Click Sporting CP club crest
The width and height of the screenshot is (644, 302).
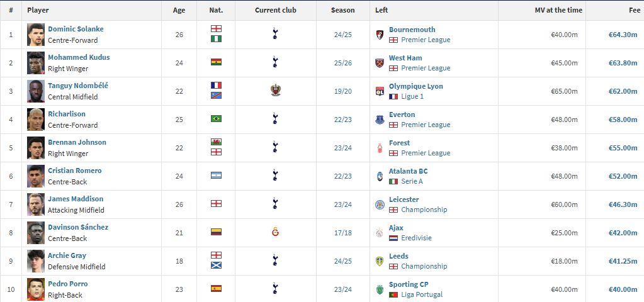[380, 289]
